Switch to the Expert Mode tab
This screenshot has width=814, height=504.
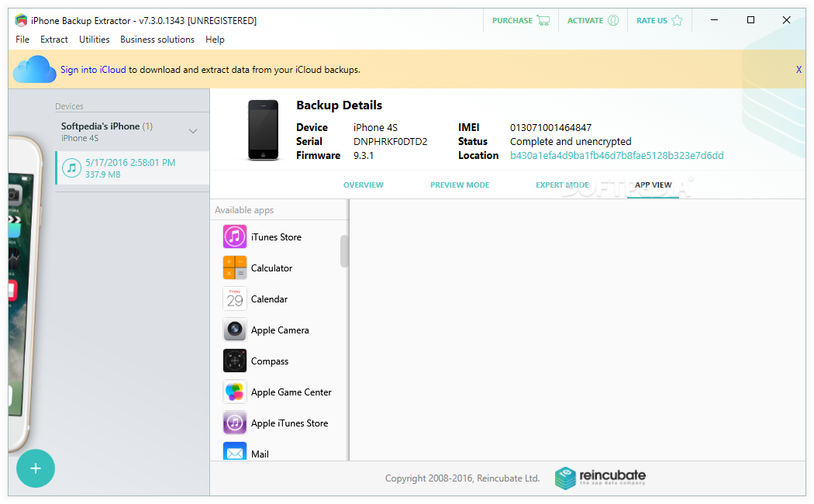[x=562, y=185]
